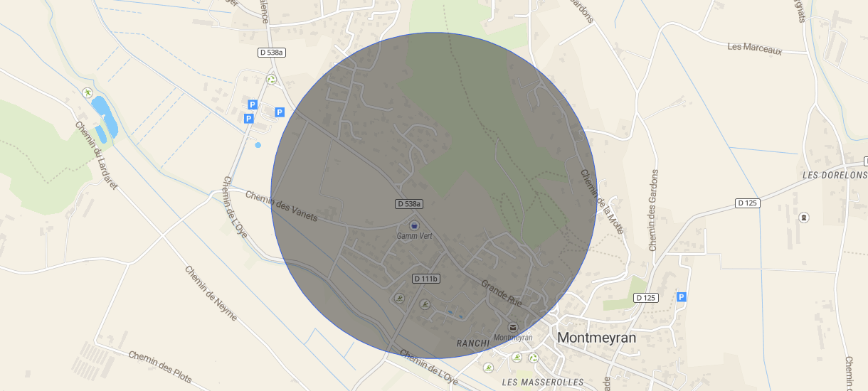Select the D 125 shield near Les Dorelons
The image size is (868, 391).
point(747,203)
